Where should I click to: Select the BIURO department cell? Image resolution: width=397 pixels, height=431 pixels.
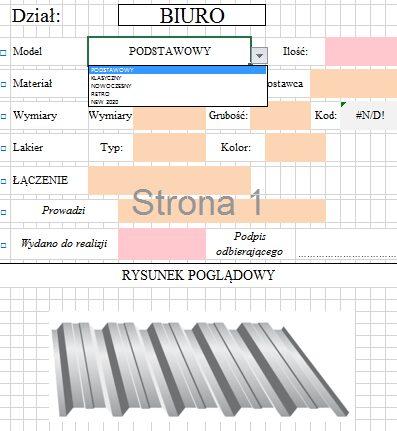click(192, 15)
